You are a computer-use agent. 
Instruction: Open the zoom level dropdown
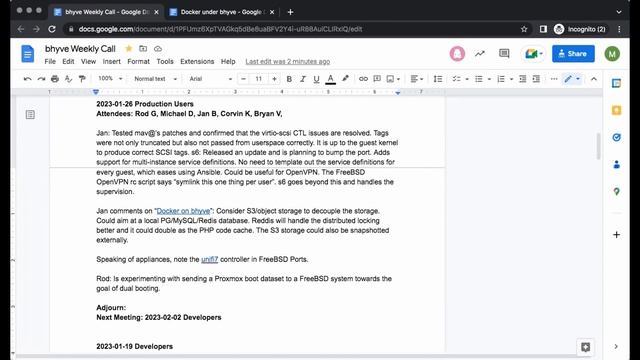(110, 78)
